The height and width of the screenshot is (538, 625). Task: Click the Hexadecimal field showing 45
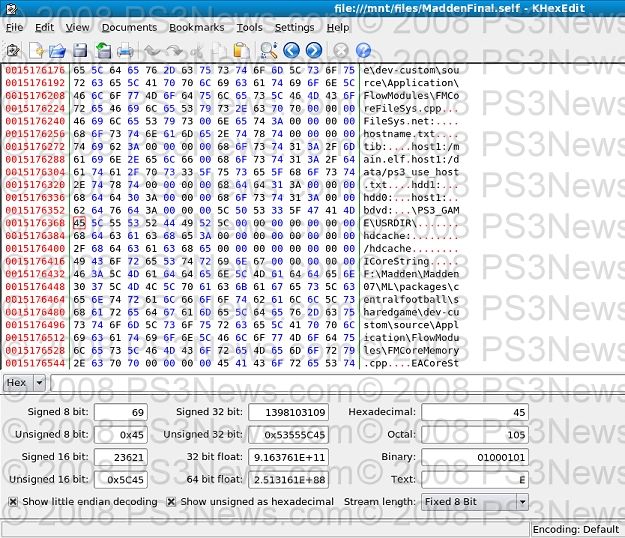click(475, 412)
